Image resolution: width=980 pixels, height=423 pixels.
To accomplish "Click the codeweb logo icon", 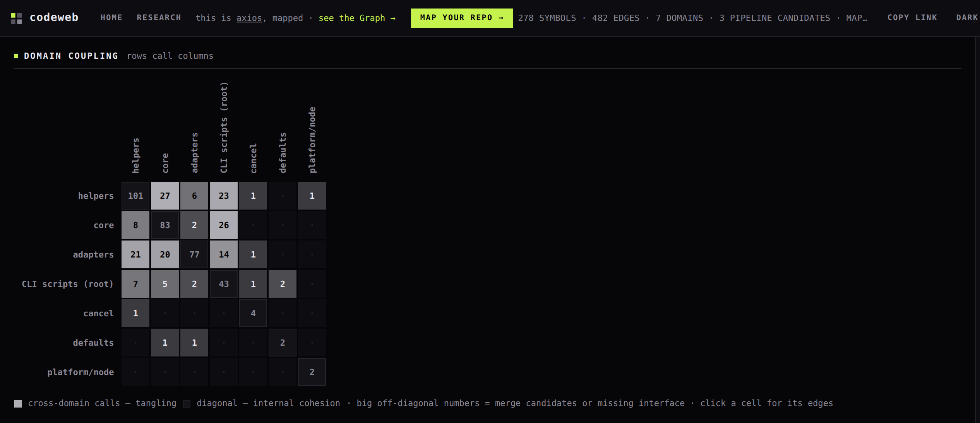I will point(16,18).
